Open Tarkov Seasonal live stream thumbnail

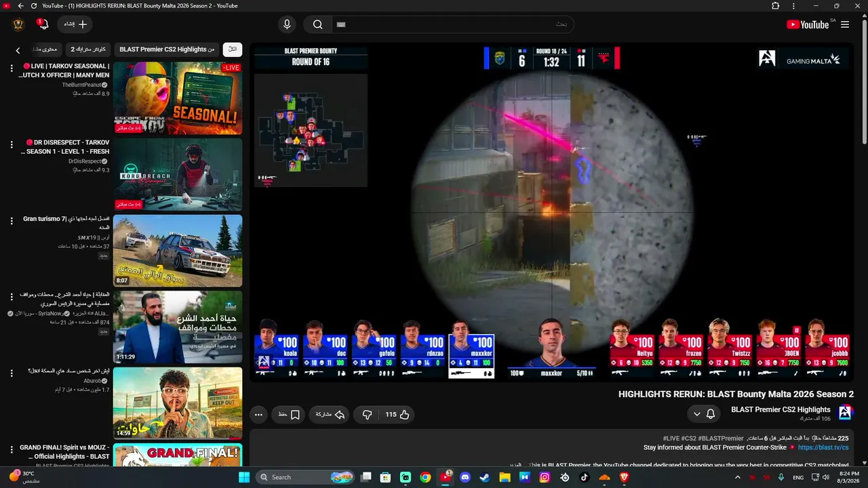(178, 98)
